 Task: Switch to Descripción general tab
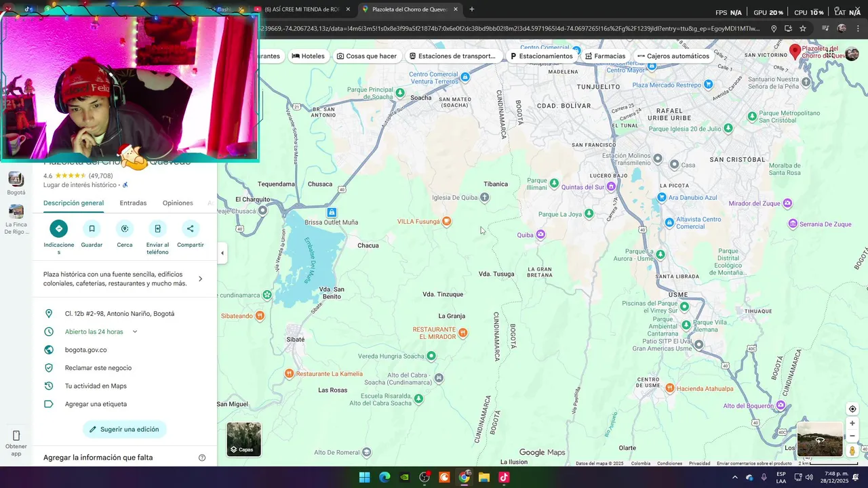[73, 203]
